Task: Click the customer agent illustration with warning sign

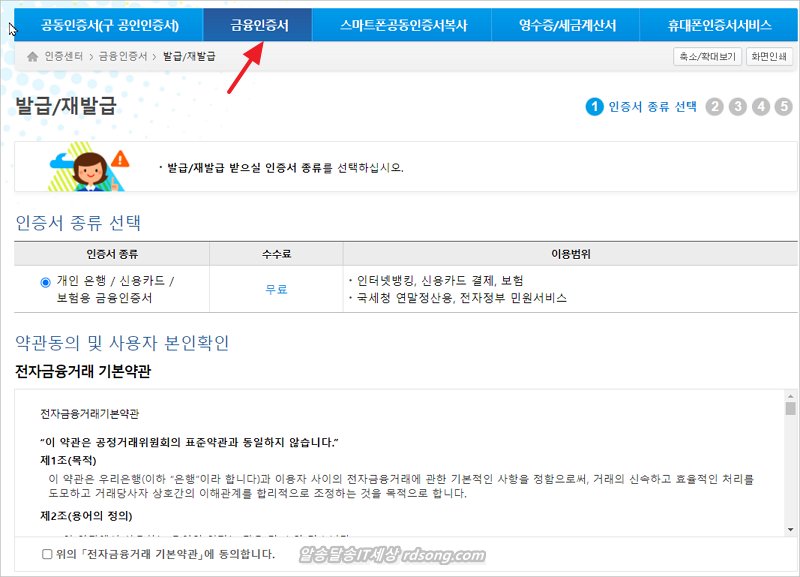Action: (89, 167)
